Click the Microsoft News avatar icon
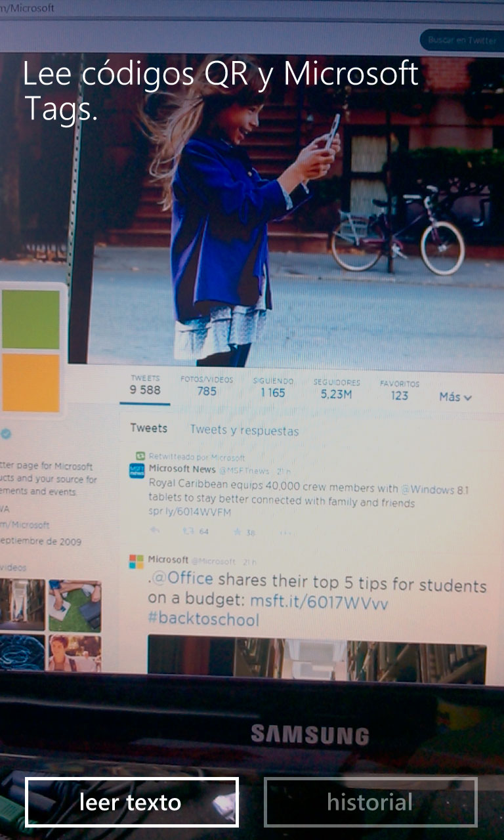This screenshot has height=840, width=504. (x=136, y=471)
